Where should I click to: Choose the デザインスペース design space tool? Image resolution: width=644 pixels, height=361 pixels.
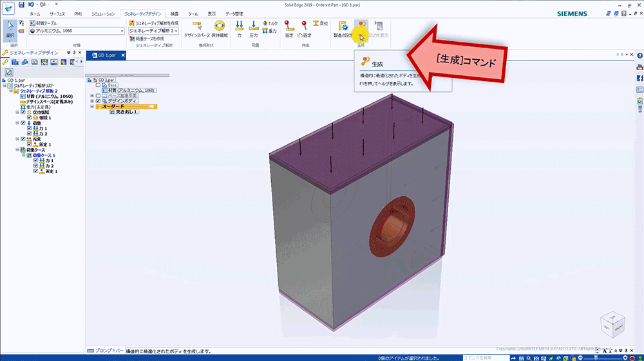[197, 30]
